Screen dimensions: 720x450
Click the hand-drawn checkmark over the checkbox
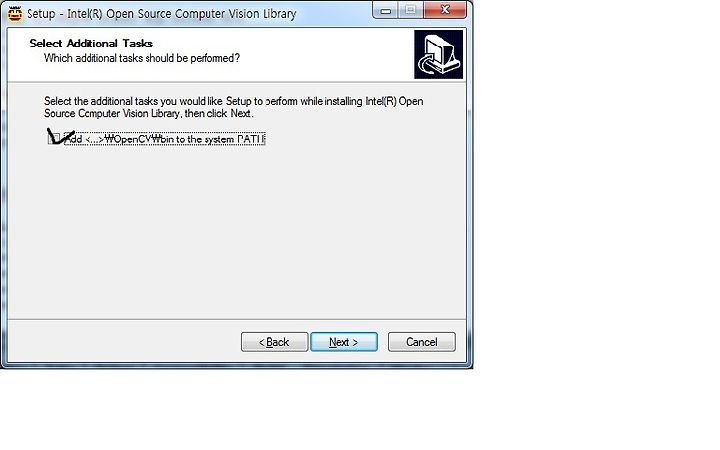61,136
